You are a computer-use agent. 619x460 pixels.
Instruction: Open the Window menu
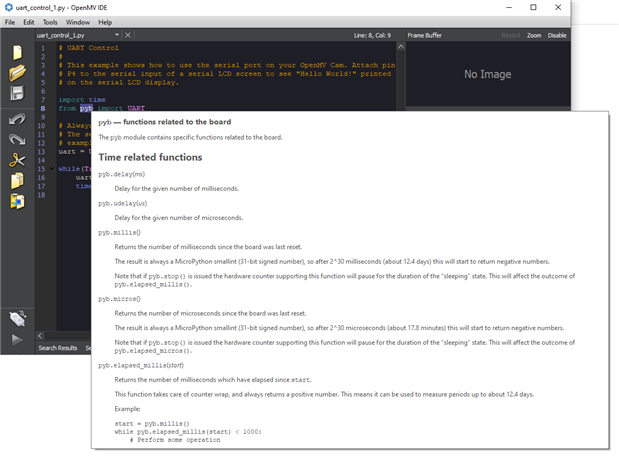(x=77, y=21)
